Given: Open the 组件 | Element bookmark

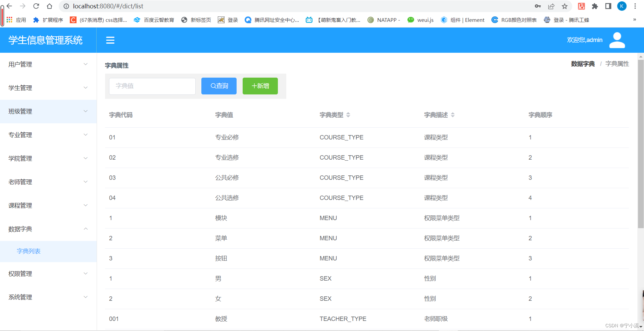Looking at the screenshot, I should 462,20.
